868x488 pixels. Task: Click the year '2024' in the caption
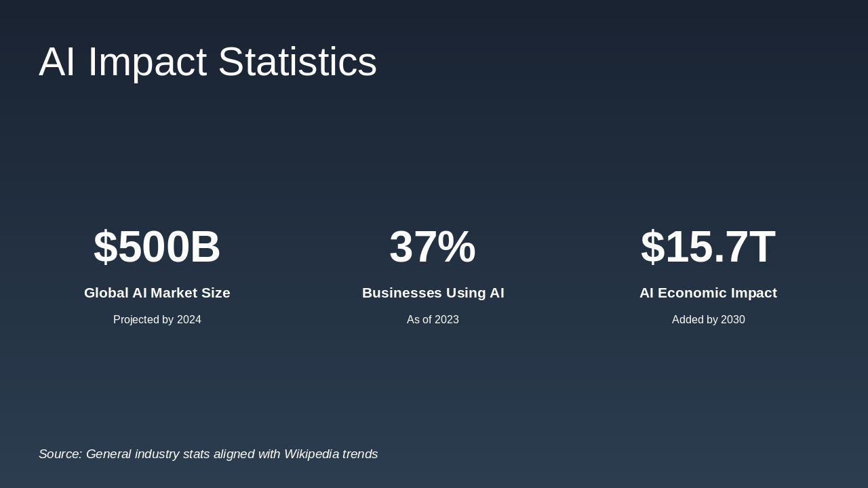[x=189, y=320]
